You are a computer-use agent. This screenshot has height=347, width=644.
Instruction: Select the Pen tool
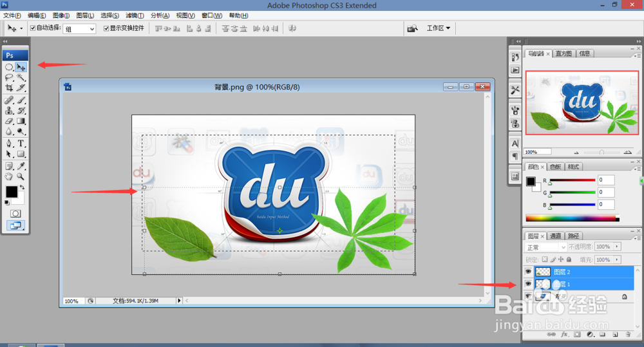(9, 144)
